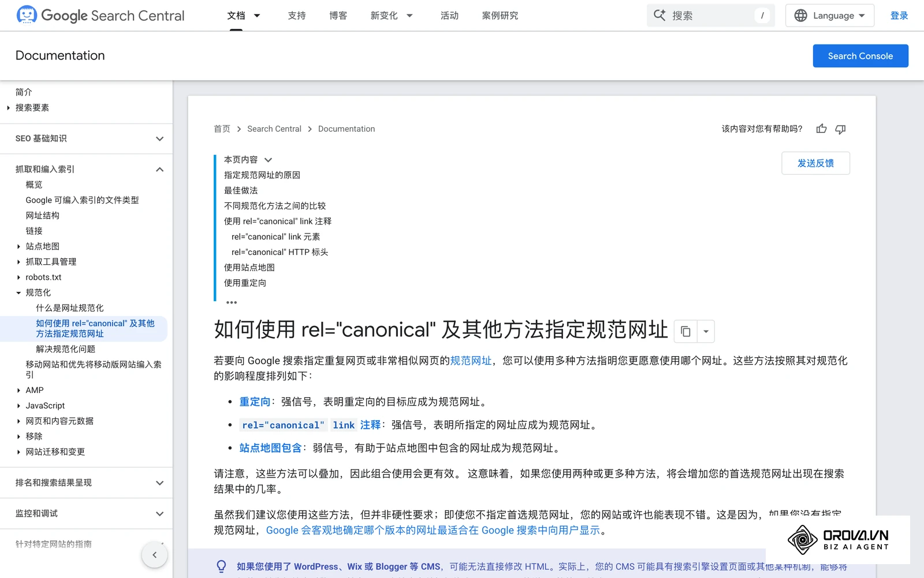This screenshot has height=578, width=924.
Task: Click the globe Language selector
Action: pyautogui.click(x=829, y=16)
